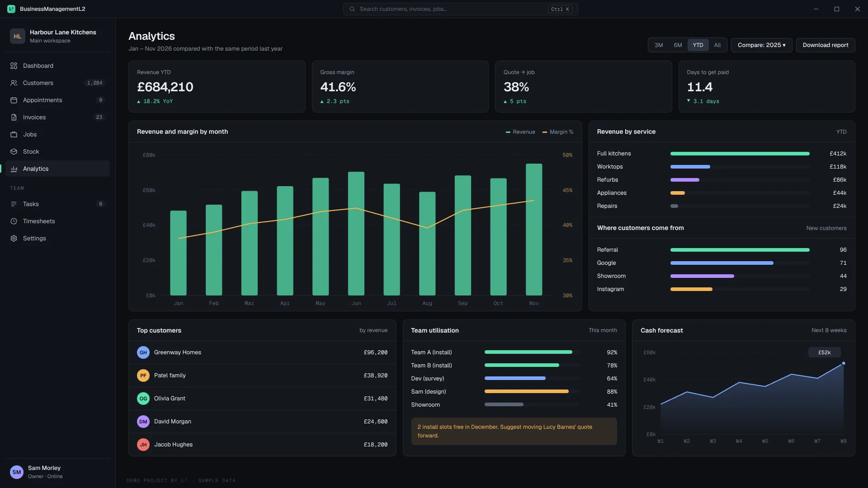This screenshot has height=488, width=868.
Task: Click the HL workspace avatar
Action: (17, 36)
